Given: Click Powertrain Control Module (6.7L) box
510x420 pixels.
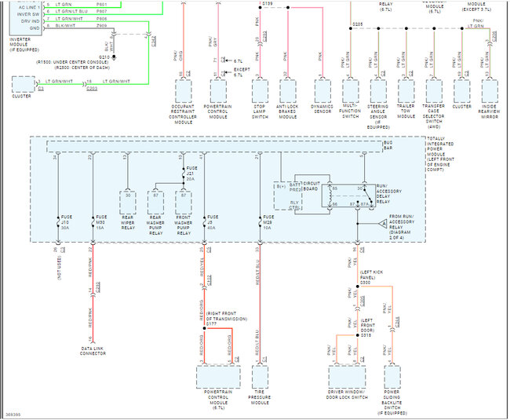Looking at the screenshot, I should coord(218,377).
